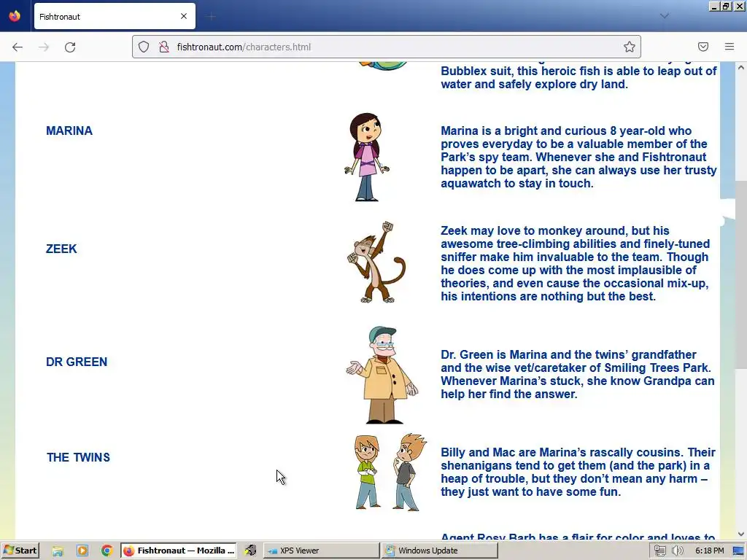Close the Fishtronaut tab
This screenshot has width=747, height=560.
(x=184, y=16)
